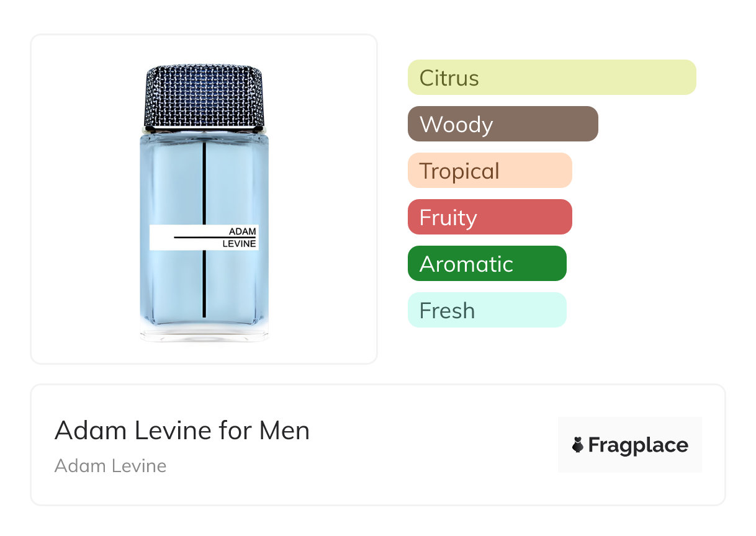
Task: Click the Fragplace wordmark text
Action: (x=638, y=445)
